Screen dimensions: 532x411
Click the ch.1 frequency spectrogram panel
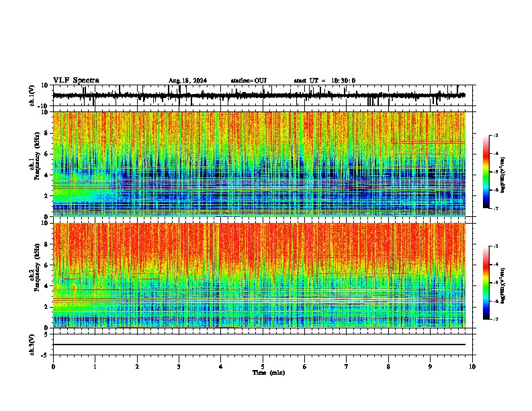click(x=259, y=164)
